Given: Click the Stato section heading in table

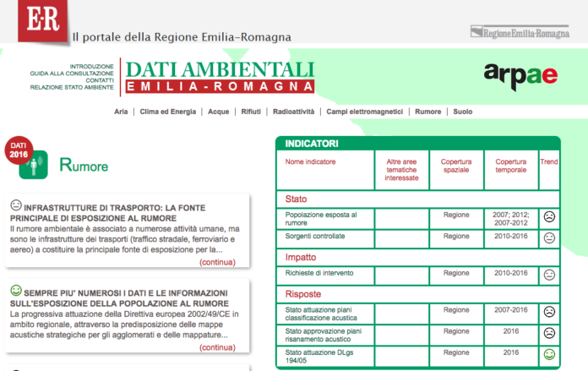Looking at the screenshot, I should click(x=296, y=199).
